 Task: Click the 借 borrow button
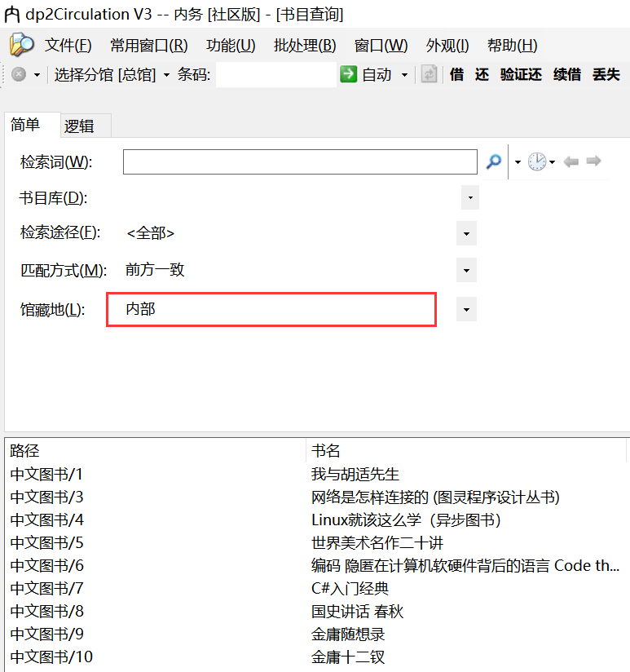tap(456, 74)
